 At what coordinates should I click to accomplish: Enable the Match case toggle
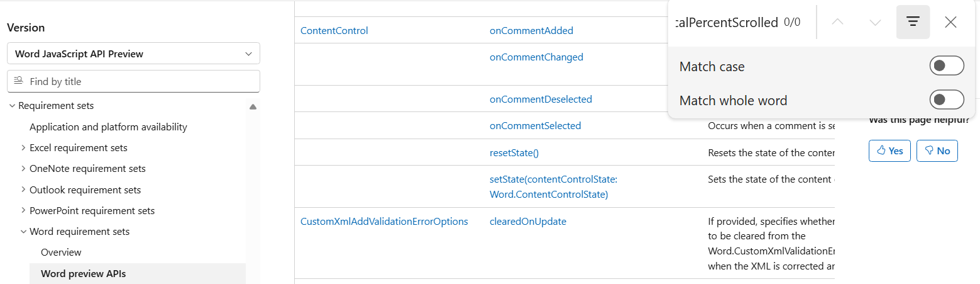click(x=946, y=66)
